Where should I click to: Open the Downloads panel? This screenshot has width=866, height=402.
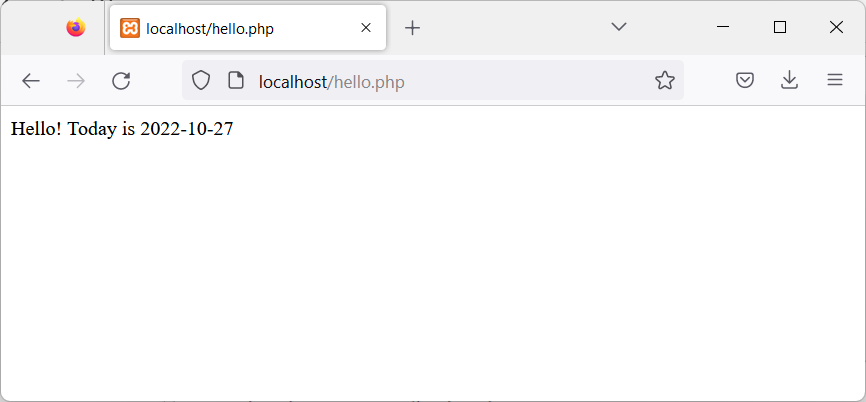tap(790, 81)
